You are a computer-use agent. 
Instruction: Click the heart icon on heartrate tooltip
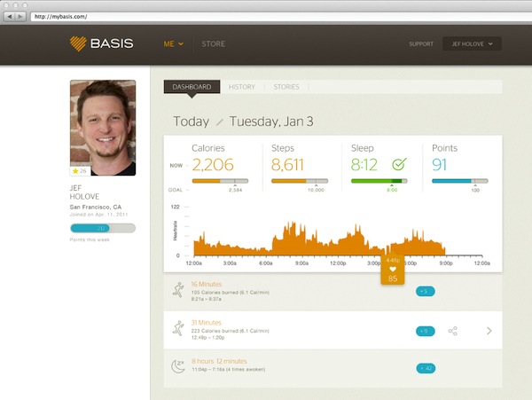click(393, 269)
